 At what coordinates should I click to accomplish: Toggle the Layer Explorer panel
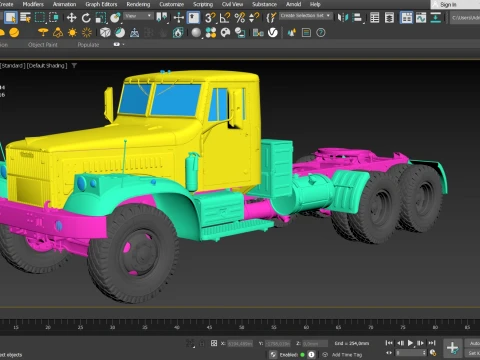tap(389, 17)
